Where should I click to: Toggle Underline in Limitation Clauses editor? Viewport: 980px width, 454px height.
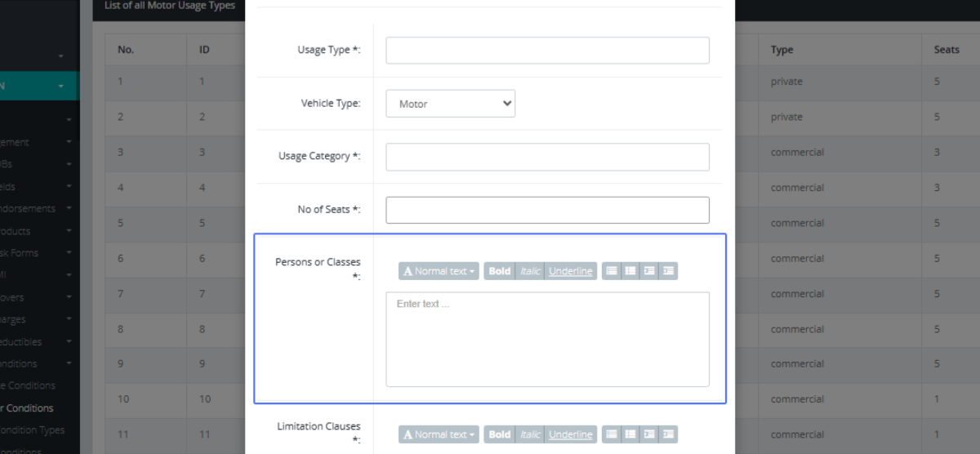coord(570,434)
